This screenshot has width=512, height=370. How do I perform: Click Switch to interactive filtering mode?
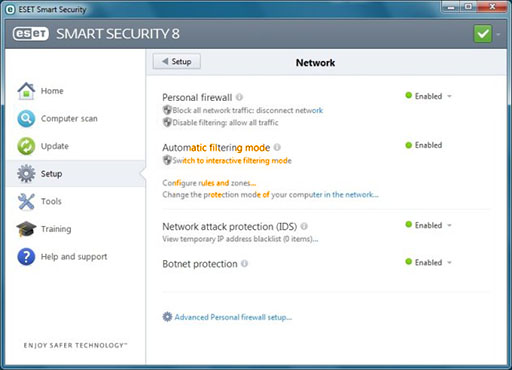pos(232,161)
